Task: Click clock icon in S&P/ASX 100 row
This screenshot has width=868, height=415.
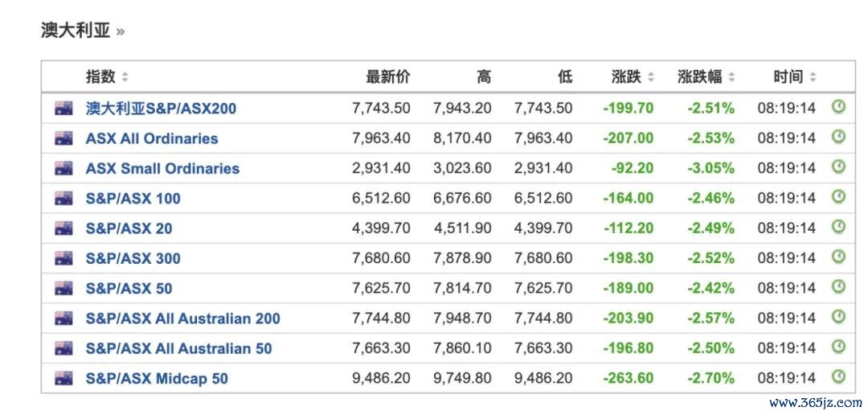Action: pyautogui.click(x=838, y=197)
